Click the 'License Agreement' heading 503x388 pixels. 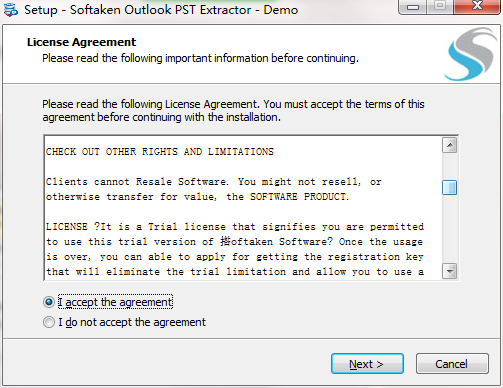81,42
